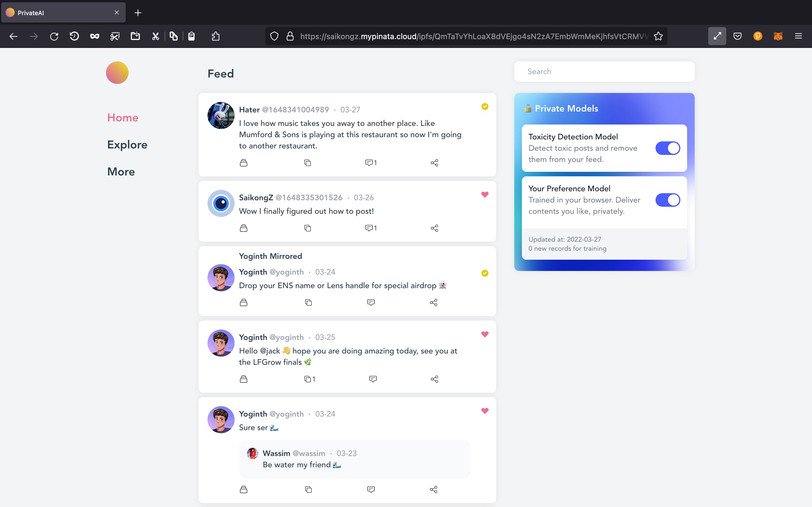Click the lock icon on Yoginth's 03-24 post
The width and height of the screenshot is (812, 507).
coord(243,302)
